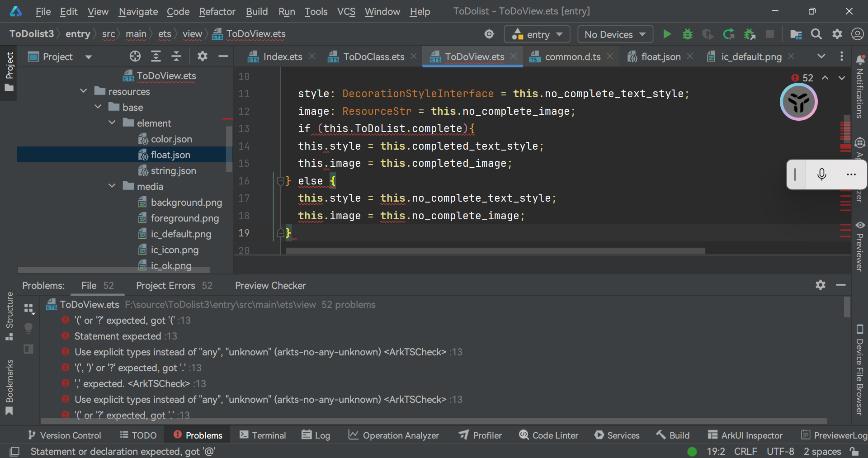
Task: Click the round AI assistant avatar icon
Action: coord(798,102)
